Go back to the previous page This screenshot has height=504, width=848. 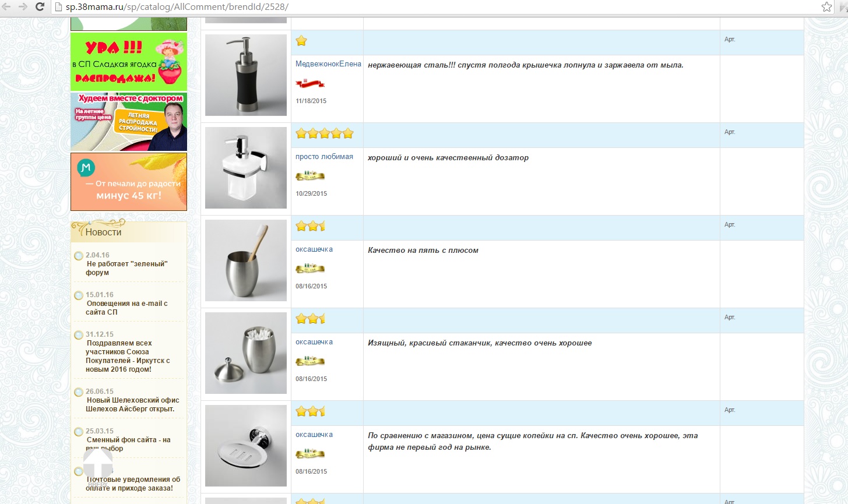pos(6,6)
